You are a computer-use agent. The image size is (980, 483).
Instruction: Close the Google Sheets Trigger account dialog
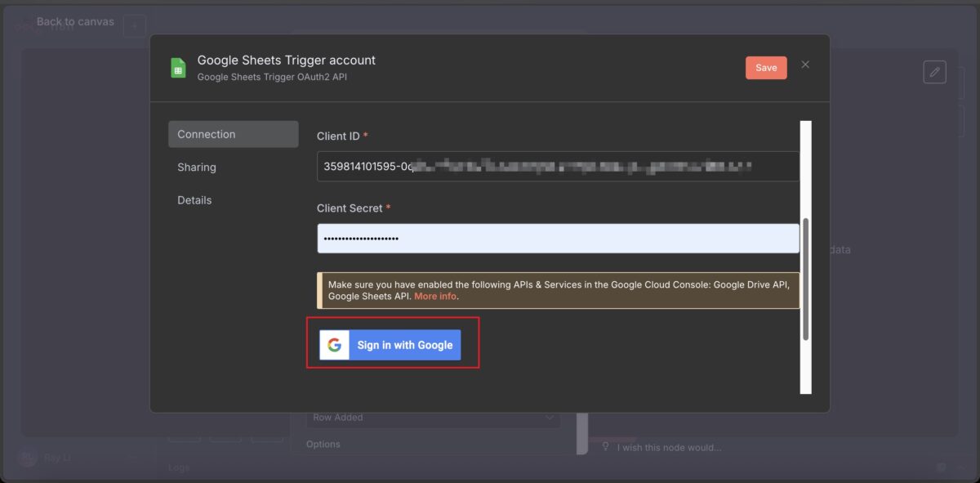(x=805, y=65)
